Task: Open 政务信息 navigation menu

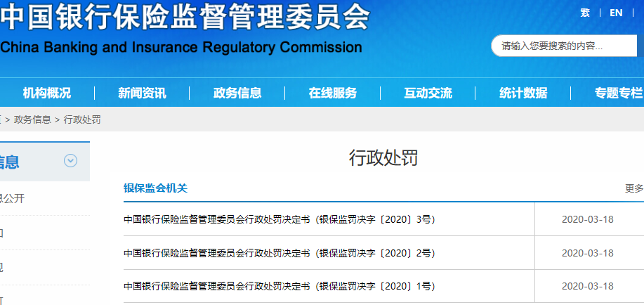Action: click(x=237, y=93)
